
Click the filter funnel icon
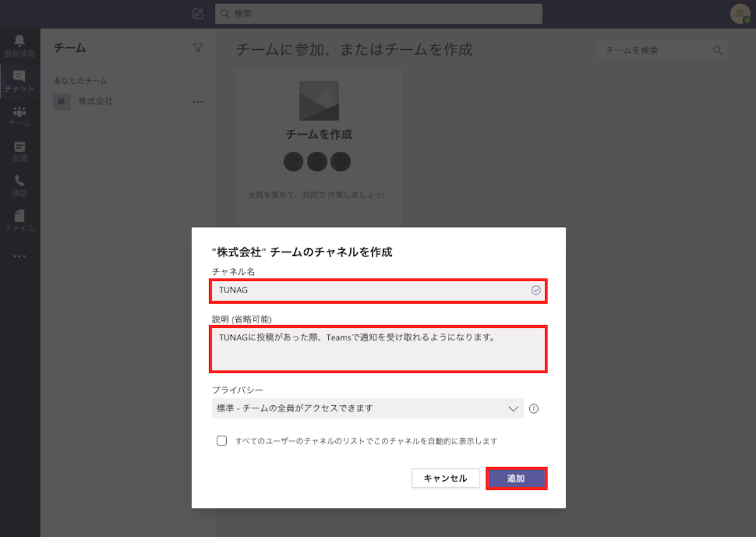(198, 48)
